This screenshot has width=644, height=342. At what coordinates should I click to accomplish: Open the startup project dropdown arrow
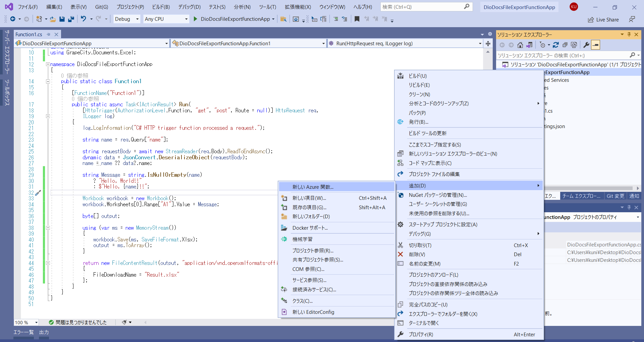(273, 19)
